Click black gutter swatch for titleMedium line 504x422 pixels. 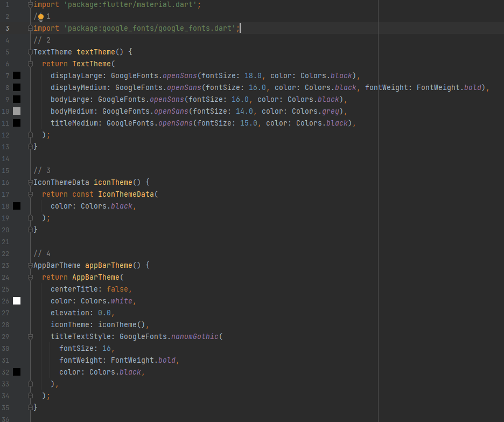[x=17, y=123]
